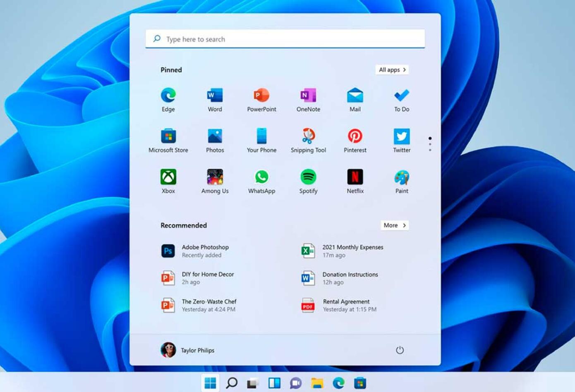The width and height of the screenshot is (575, 392).
Task: Open 2021 Monthly Expenses spreadsheet
Action: coord(342,251)
